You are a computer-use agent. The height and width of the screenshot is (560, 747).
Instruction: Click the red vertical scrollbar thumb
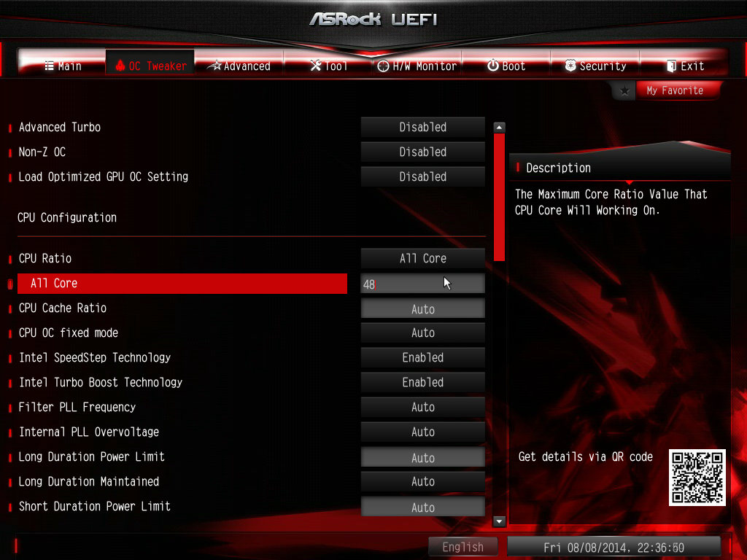click(499, 197)
